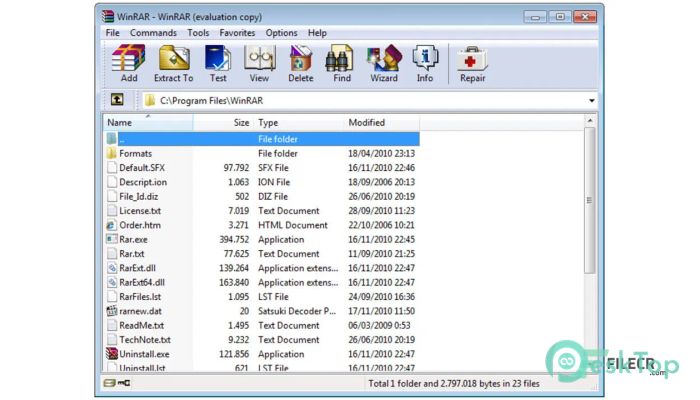700x400 pixels.
Task: Click the date 18/04/2010 23:13
Action: 381,154
